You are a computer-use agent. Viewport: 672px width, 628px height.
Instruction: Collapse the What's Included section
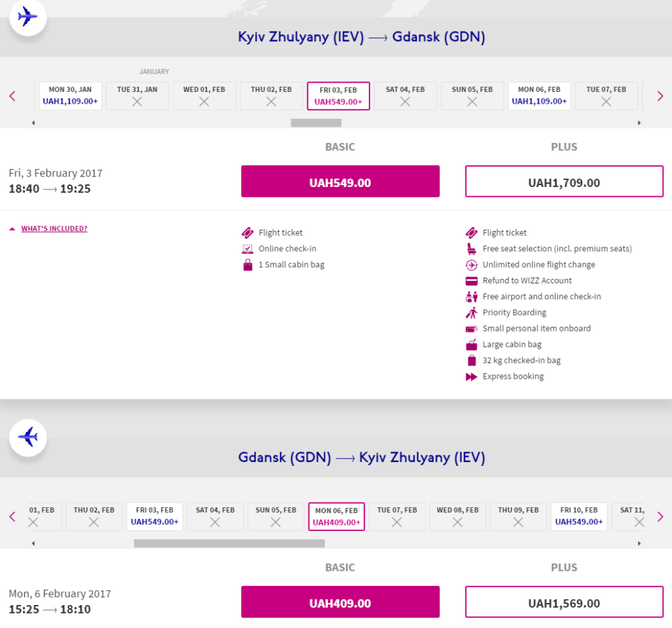49,228
